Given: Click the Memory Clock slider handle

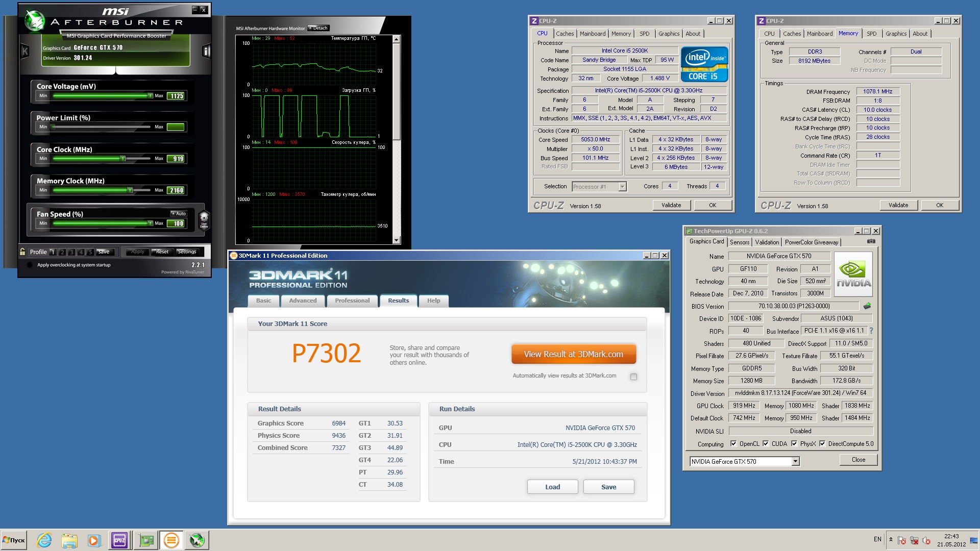Looking at the screenshot, I should (130, 190).
